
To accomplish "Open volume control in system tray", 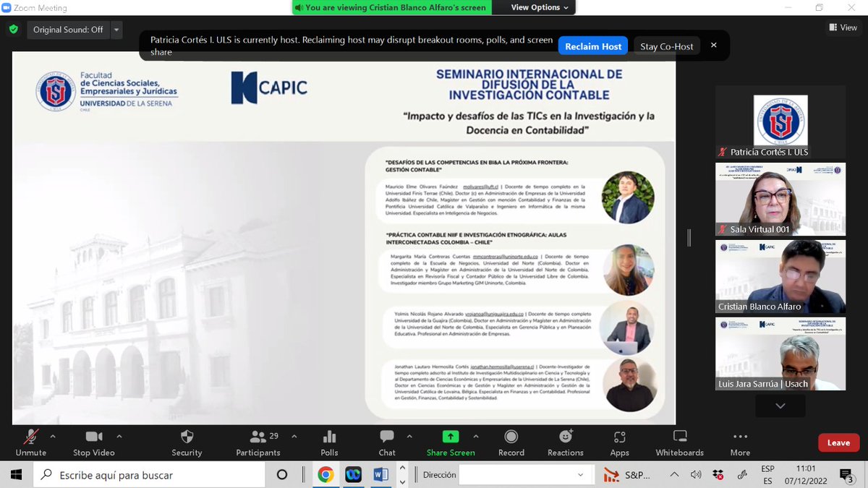I will [x=696, y=475].
